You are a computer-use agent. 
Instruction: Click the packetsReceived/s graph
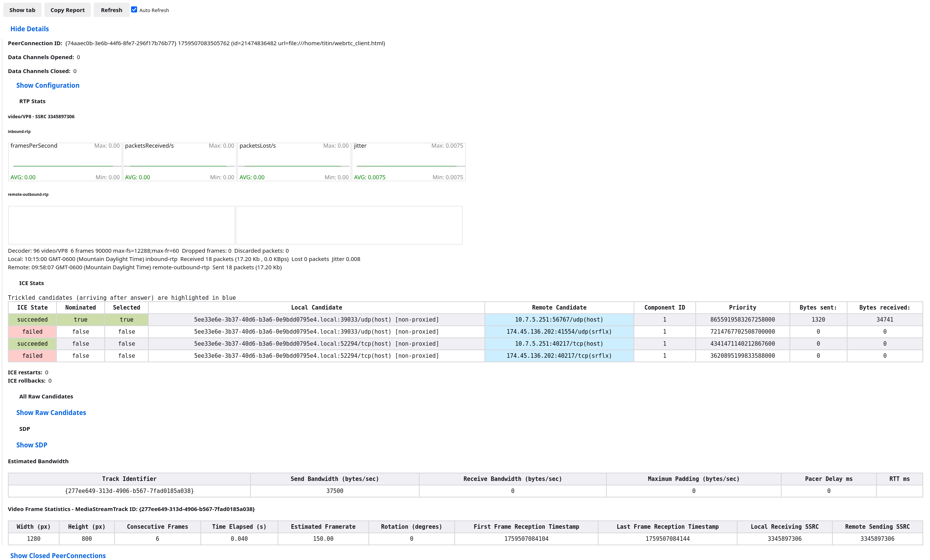click(179, 162)
